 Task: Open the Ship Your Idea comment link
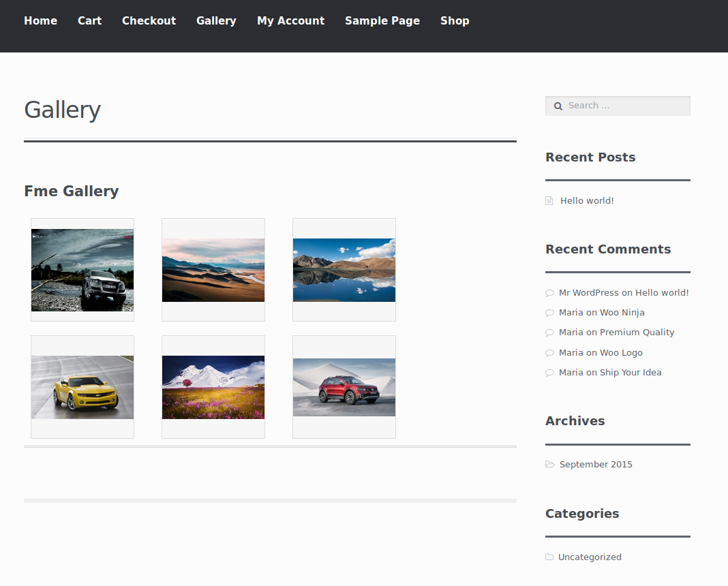coord(631,373)
